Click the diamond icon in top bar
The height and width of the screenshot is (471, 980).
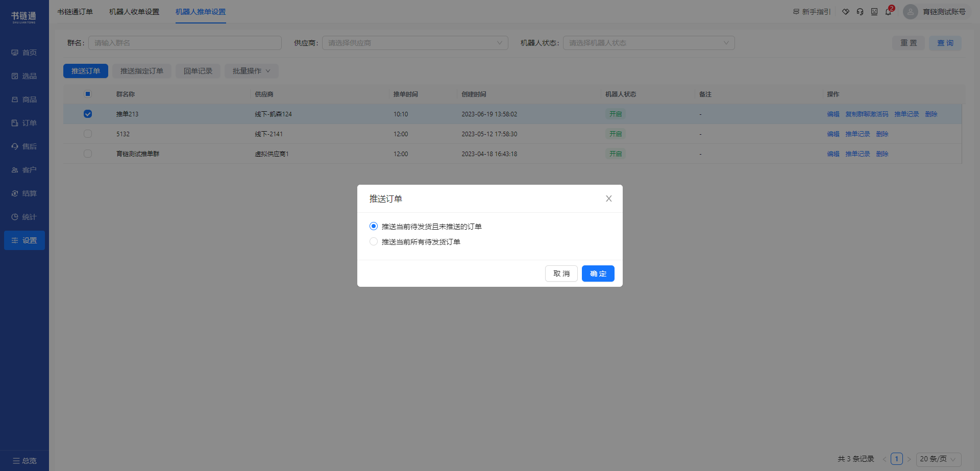click(846, 12)
